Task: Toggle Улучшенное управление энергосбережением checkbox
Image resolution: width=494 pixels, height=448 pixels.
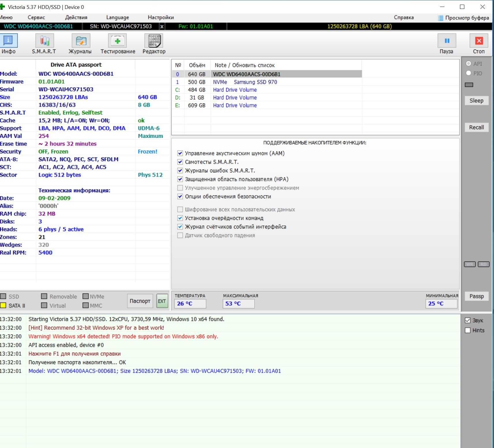Action: 180,188
